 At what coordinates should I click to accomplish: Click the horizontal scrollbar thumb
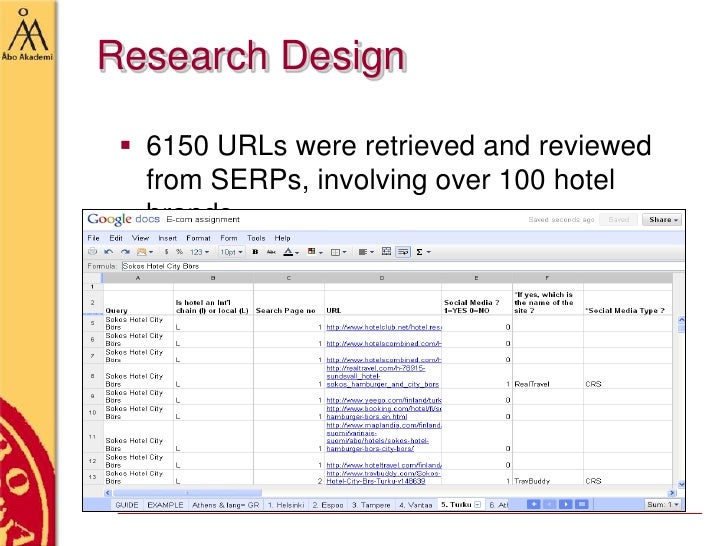[x=188, y=493]
